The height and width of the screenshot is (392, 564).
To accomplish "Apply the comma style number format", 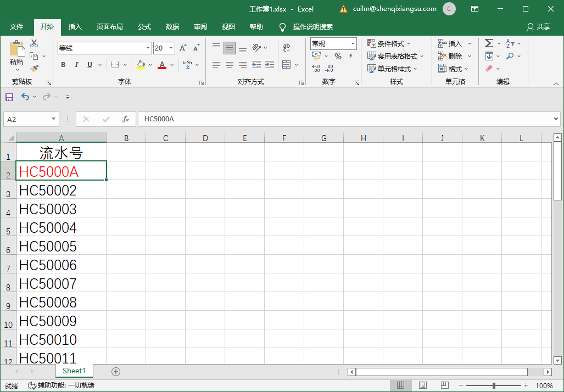I will click(x=350, y=56).
